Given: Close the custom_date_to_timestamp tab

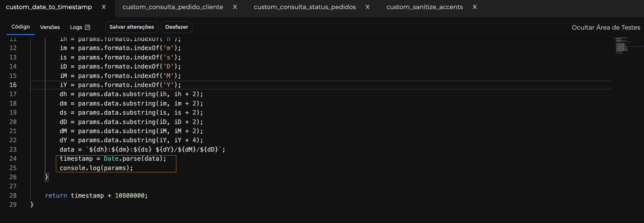Looking at the screenshot, I should 104,7.
